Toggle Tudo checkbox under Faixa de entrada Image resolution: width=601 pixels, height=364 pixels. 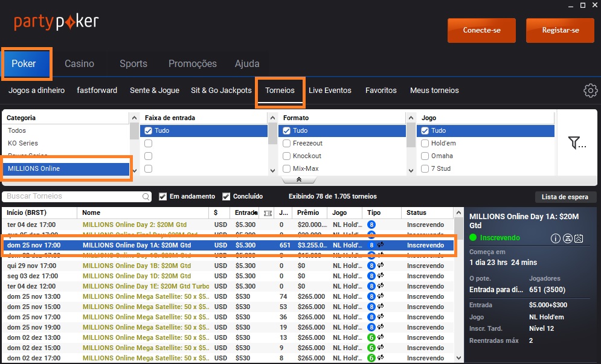point(149,130)
